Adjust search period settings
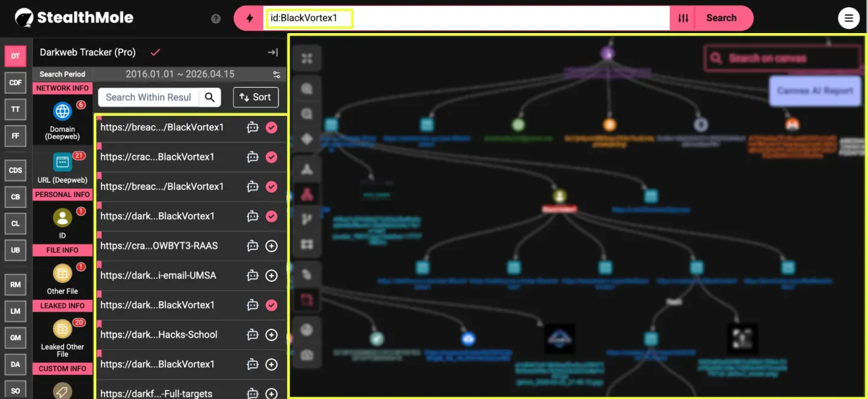The width and height of the screenshot is (868, 399). (277, 75)
